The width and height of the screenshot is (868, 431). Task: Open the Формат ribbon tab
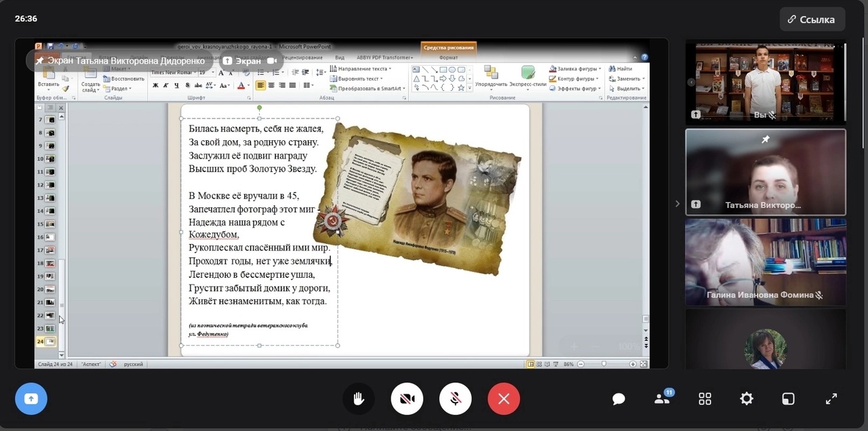448,58
